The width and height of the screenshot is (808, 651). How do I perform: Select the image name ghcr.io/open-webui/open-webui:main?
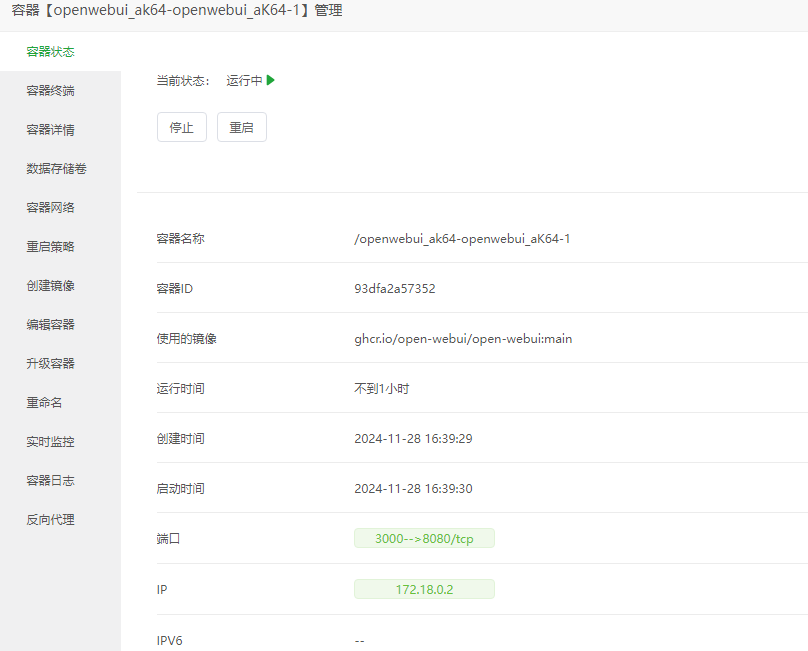click(x=463, y=339)
